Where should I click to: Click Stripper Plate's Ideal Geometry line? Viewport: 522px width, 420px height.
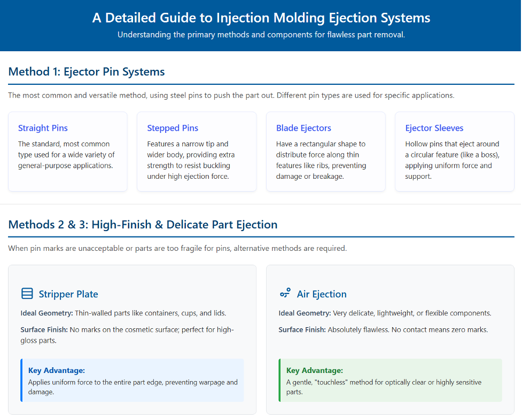point(123,313)
